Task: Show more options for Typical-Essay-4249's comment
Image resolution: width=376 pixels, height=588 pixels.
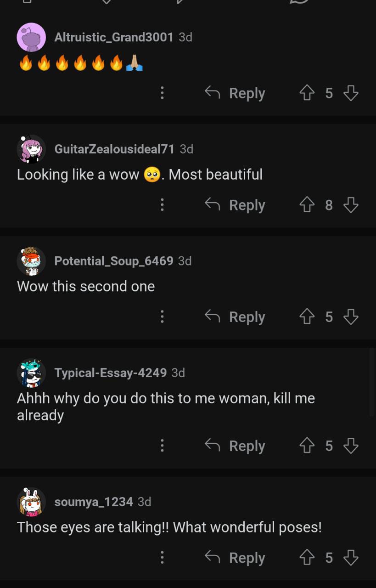Action: pyautogui.click(x=162, y=446)
